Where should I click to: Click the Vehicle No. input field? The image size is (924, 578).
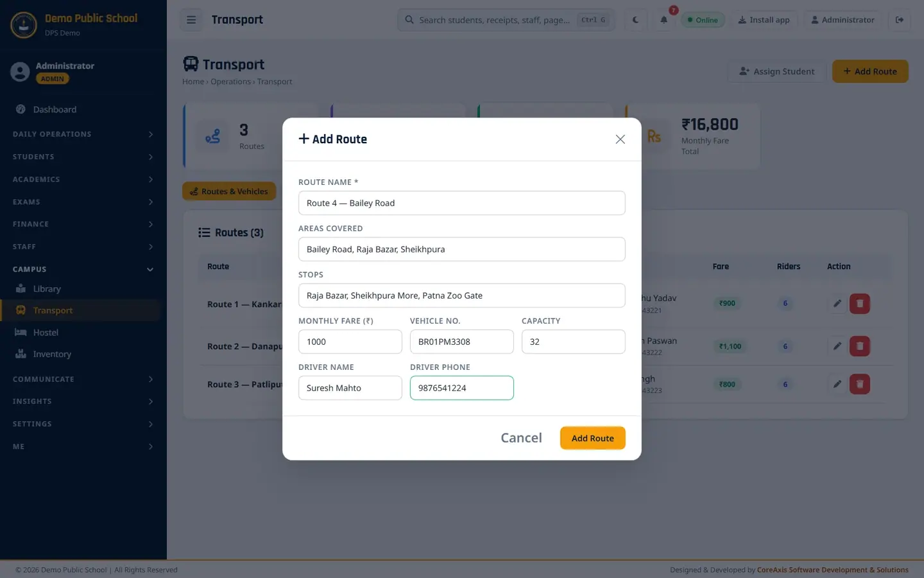[462, 342]
